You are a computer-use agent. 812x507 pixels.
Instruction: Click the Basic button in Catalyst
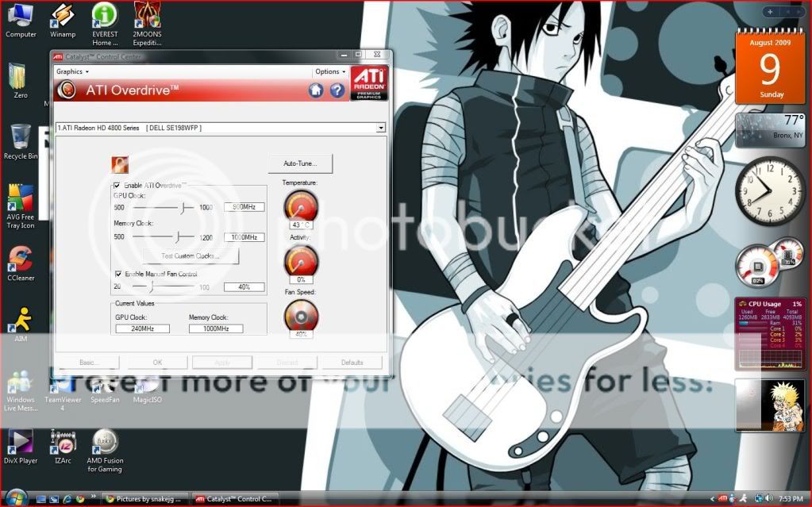click(88, 363)
